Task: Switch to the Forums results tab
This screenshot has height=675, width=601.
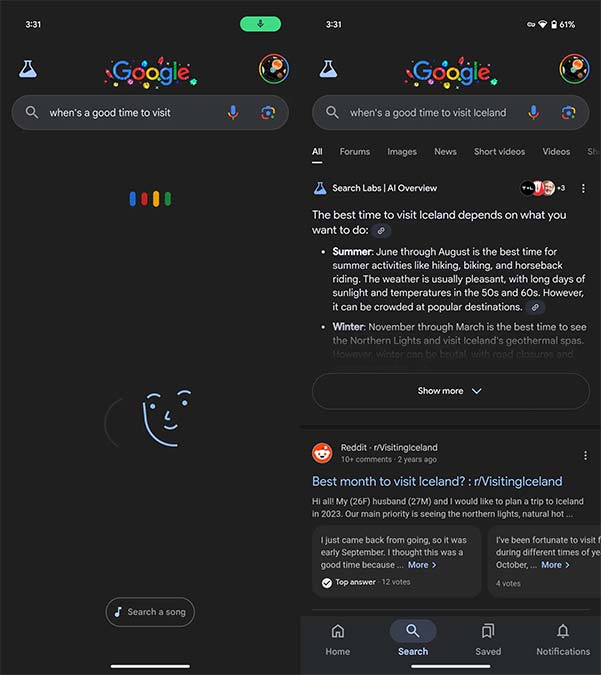Action: tap(354, 152)
